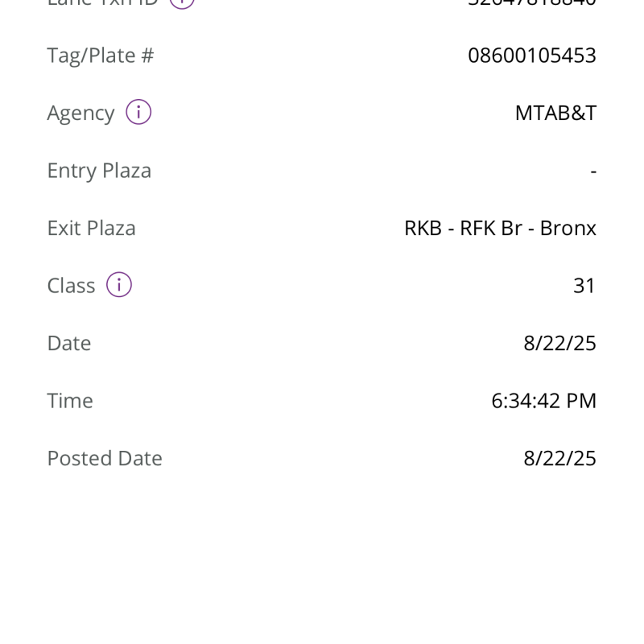Tap the dash value for Entry Plaza
The image size is (644, 644).
pos(593,171)
